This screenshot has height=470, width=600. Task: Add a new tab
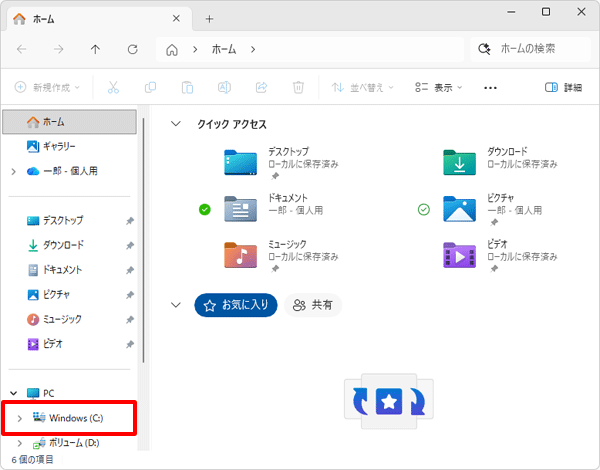click(209, 19)
